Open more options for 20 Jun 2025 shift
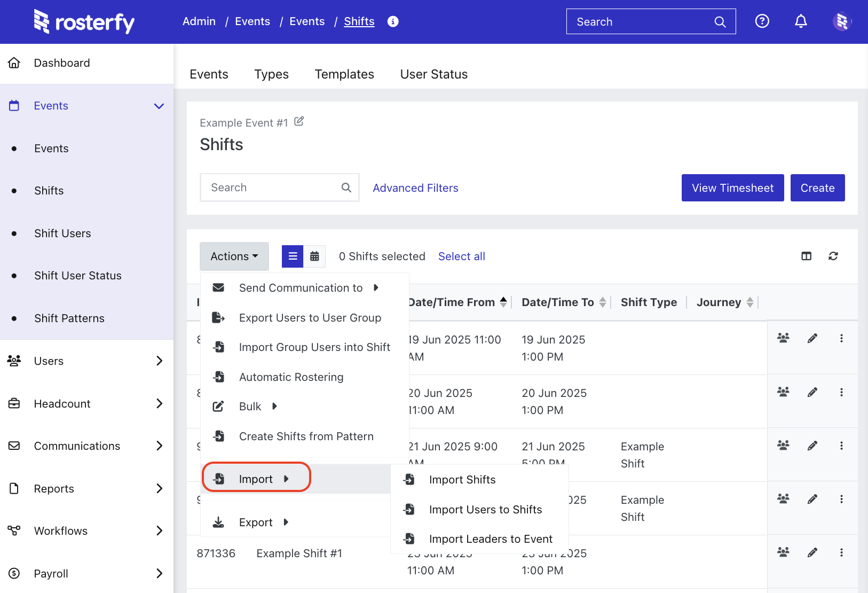Image resolution: width=868 pixels, height=593 pixels. tap(841, 392)
